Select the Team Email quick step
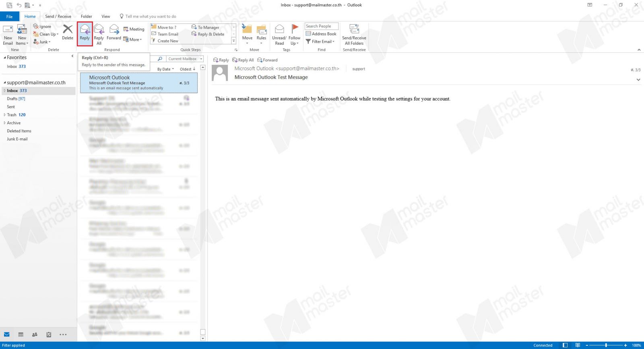The height and width of the screenshot is (349, 644). (x=165, y=34)
